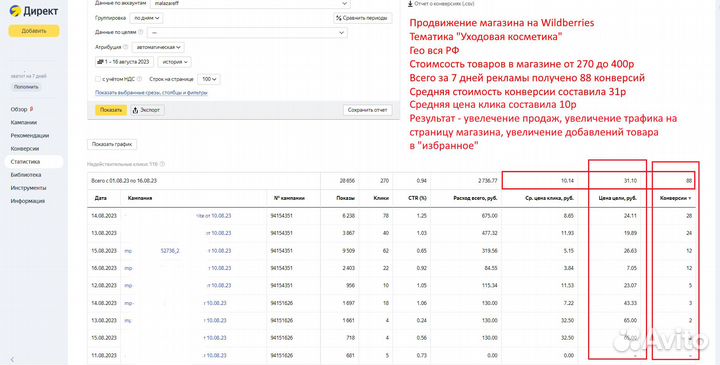
Task: Open Показать выбранные срезы, столбцы и фильтры link
Action: 151,93
